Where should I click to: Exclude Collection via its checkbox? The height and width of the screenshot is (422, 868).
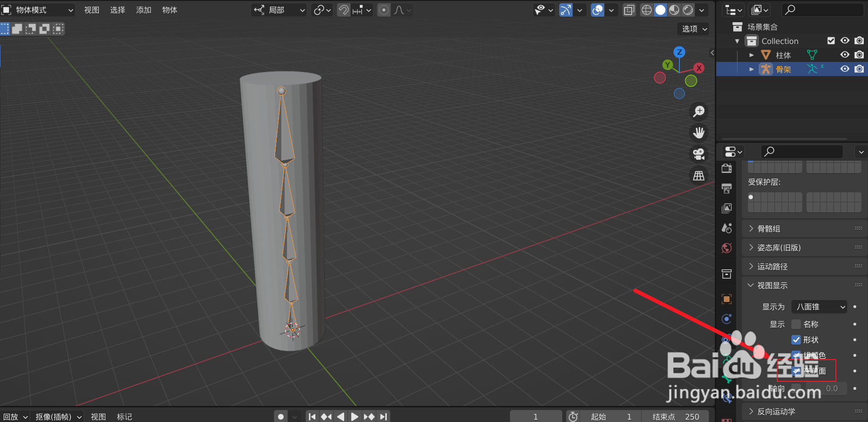pyautogui.click(x=831, y=41)
